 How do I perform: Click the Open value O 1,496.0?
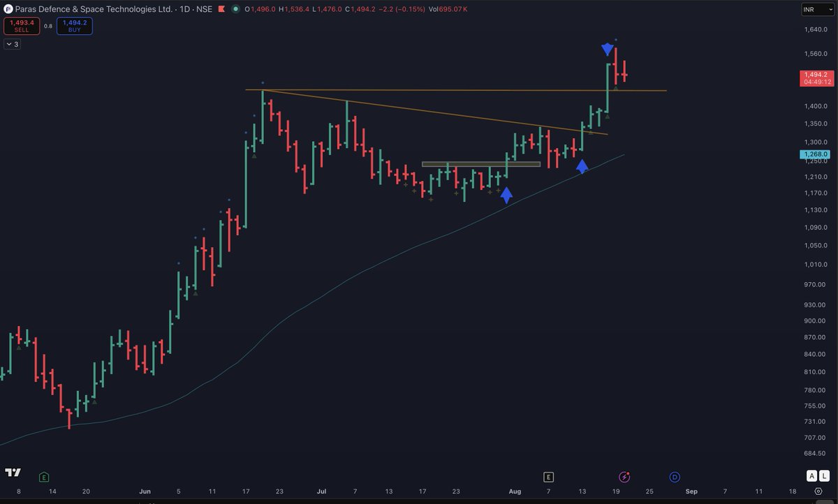click(261, 9)
